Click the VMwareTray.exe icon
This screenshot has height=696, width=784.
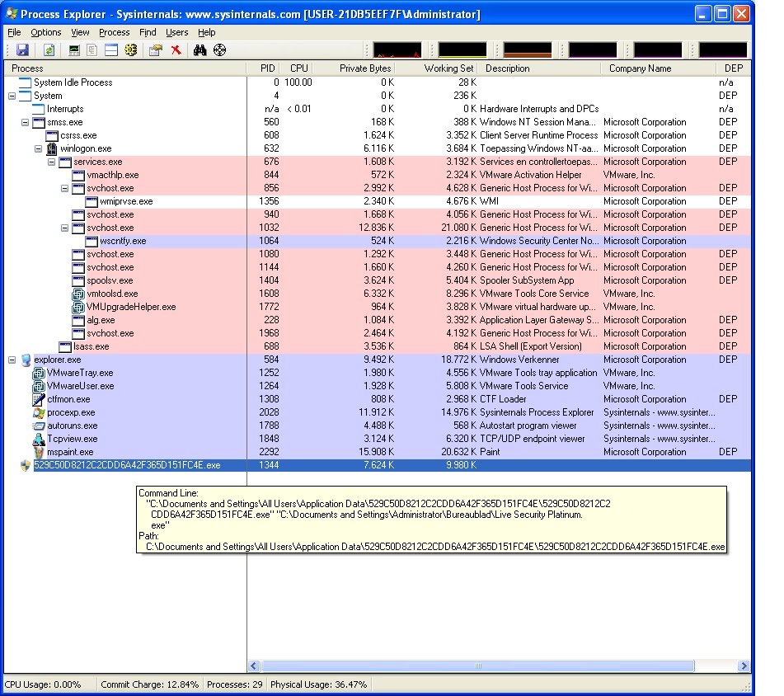point(39,373)
